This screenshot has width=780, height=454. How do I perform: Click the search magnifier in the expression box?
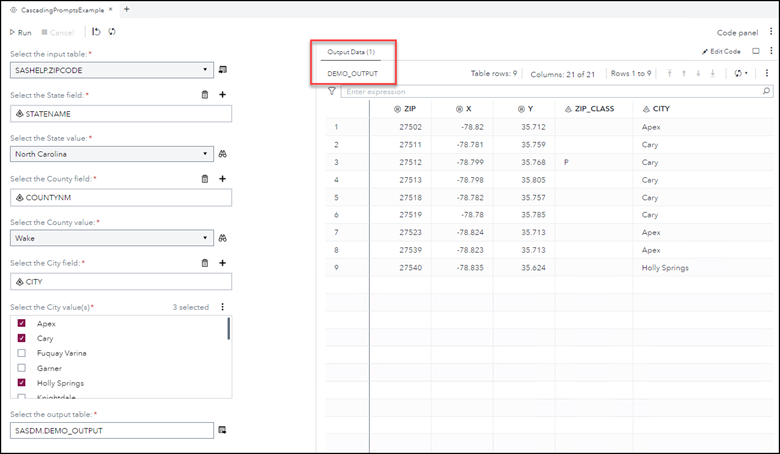[x=767, y=91]
